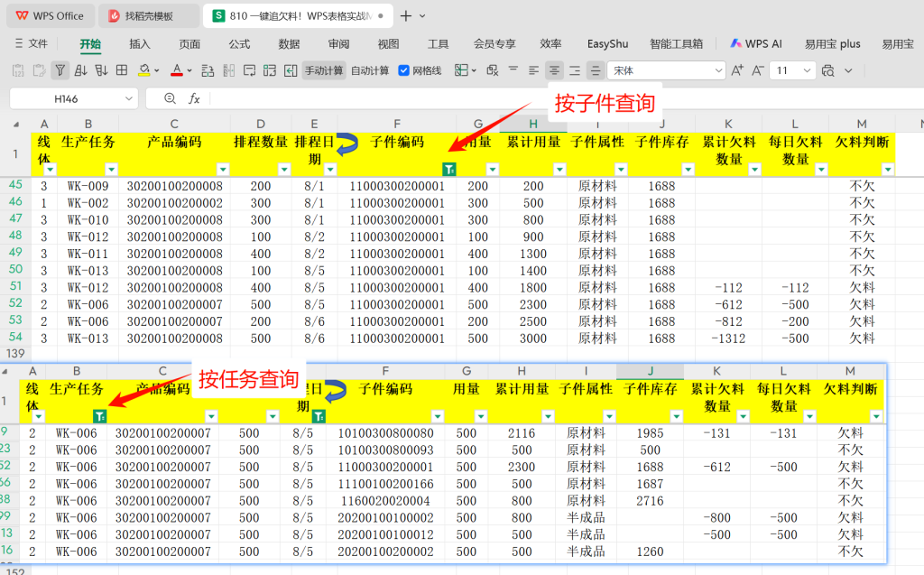Screen dimensions: 924x575
Task: Align text left in toolbar
Action: 534,70
